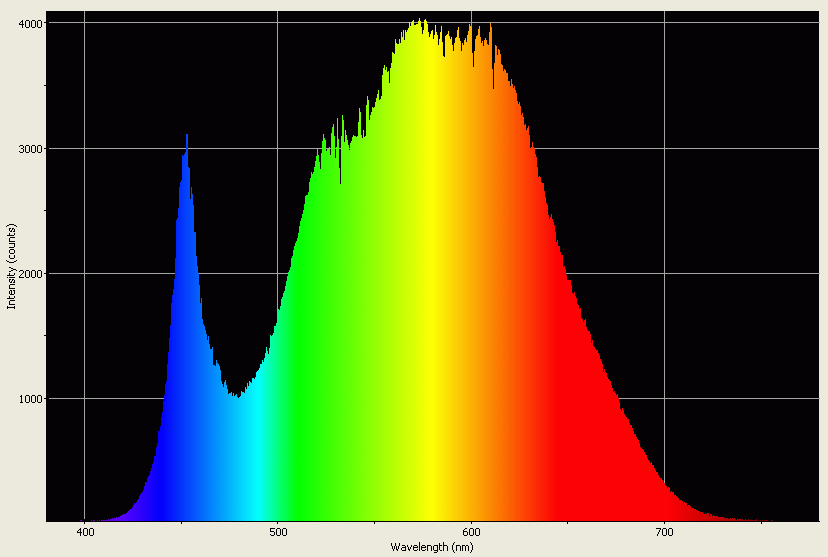Click the 700 wavelength axis label

(664, 532)
